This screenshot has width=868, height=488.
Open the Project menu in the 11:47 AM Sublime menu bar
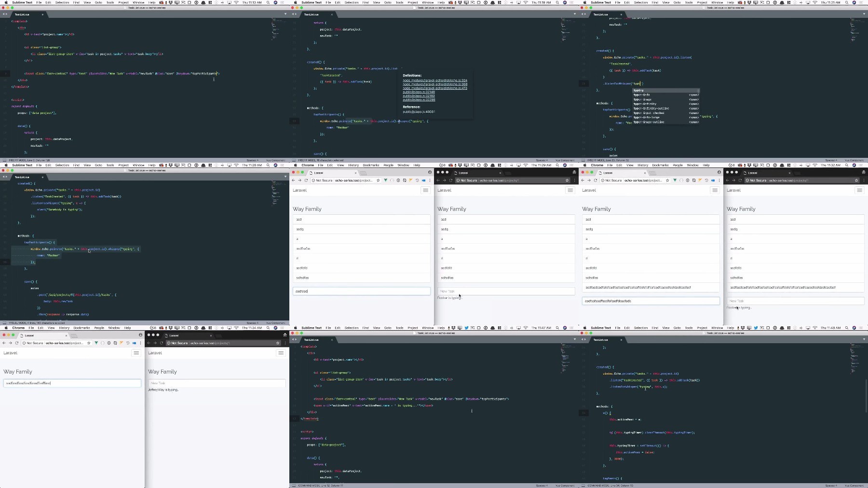point(413,328)
